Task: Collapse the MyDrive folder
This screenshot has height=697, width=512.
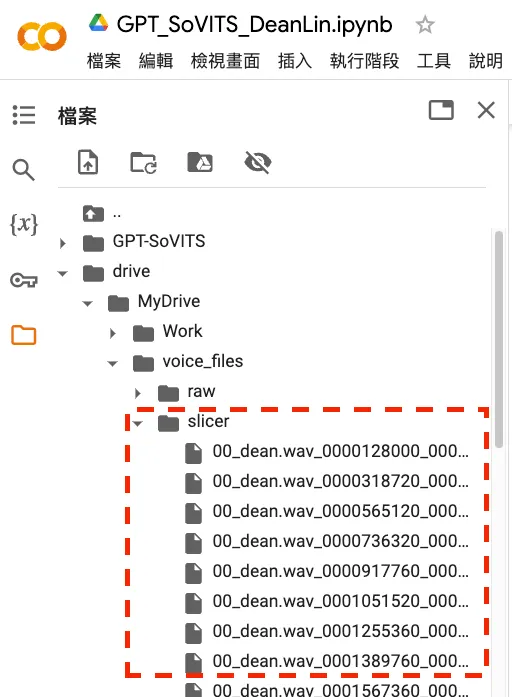Action: (x=88, y=304)
